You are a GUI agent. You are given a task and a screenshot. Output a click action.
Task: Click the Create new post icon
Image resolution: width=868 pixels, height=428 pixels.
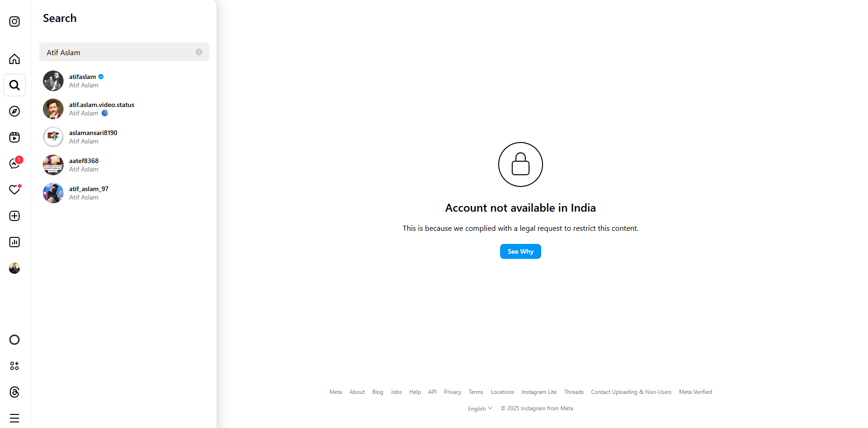(14, 216)
